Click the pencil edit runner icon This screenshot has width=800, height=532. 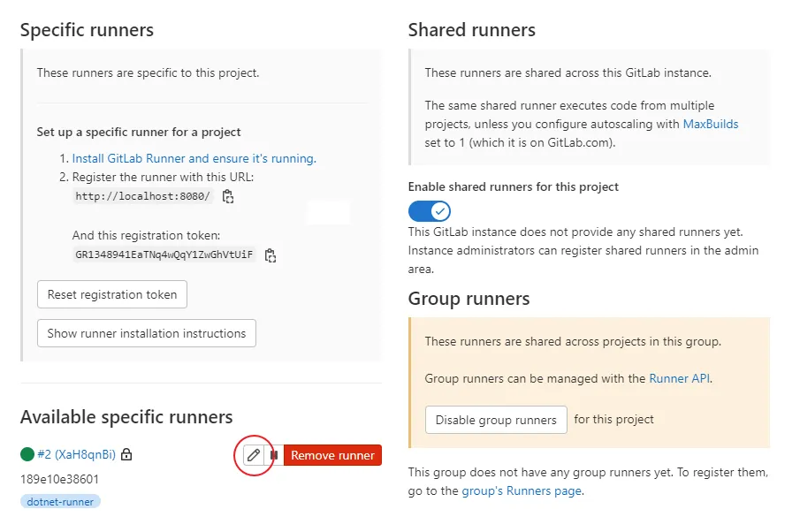point(254,455)
